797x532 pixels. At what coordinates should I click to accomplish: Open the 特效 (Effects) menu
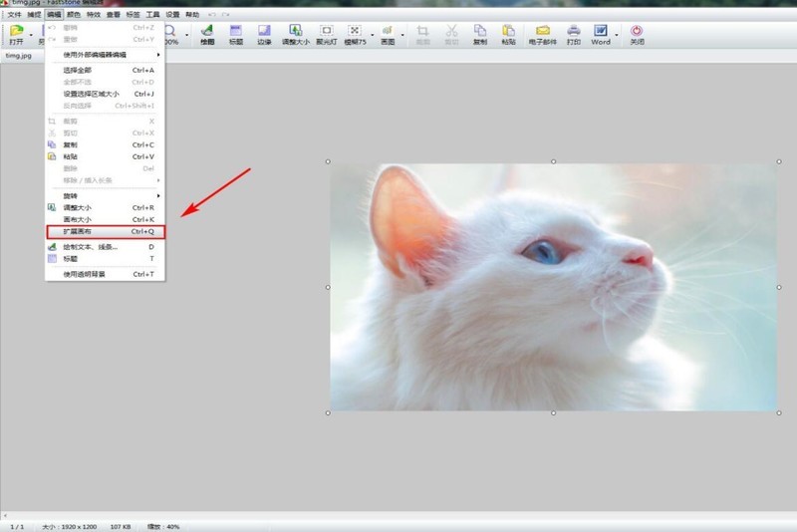pos(94,16)
